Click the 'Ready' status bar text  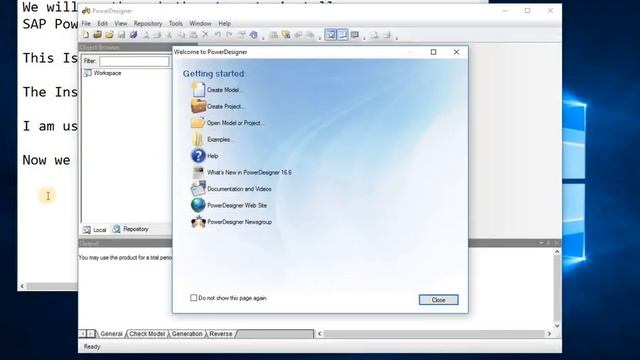[x=92, y=347]
